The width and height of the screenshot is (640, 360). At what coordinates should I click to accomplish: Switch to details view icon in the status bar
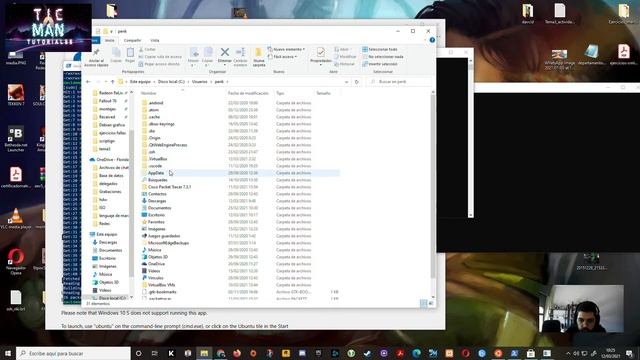coord(423,303)
